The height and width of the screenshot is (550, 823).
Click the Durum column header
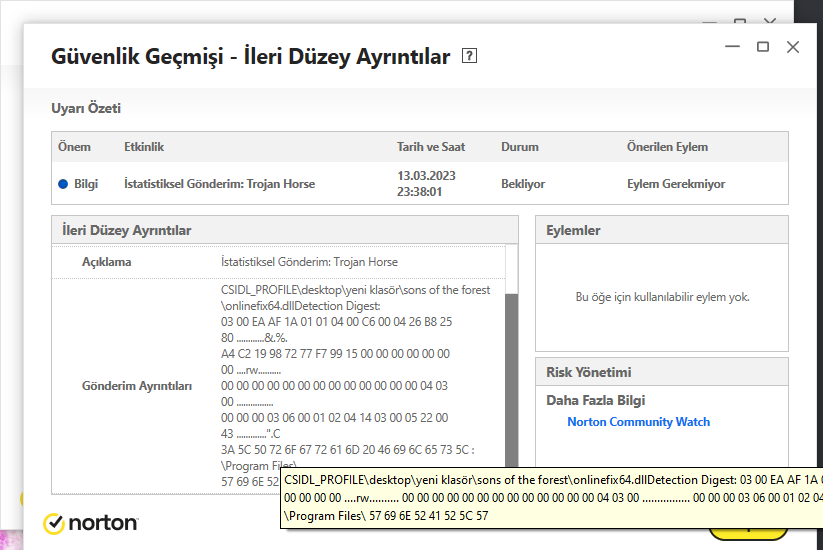point(520,147)
